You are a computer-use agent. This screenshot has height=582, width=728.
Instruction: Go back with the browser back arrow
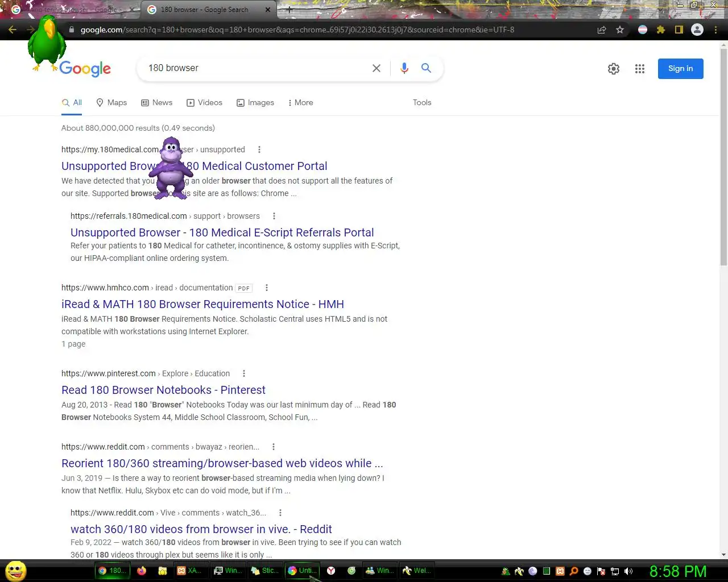tap(13, 30)
